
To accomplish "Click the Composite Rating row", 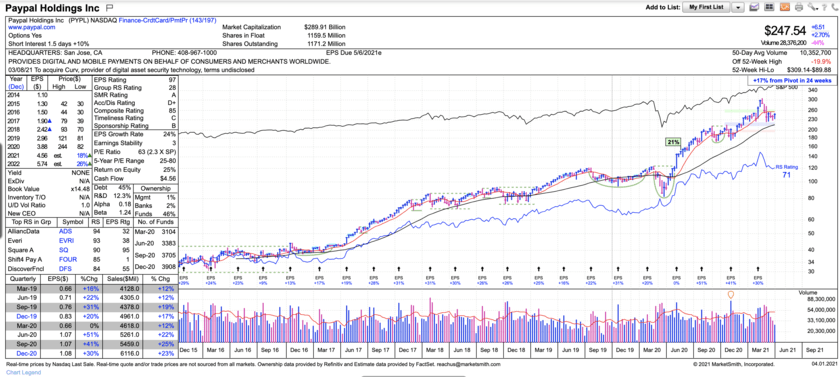I will (136, 111).
